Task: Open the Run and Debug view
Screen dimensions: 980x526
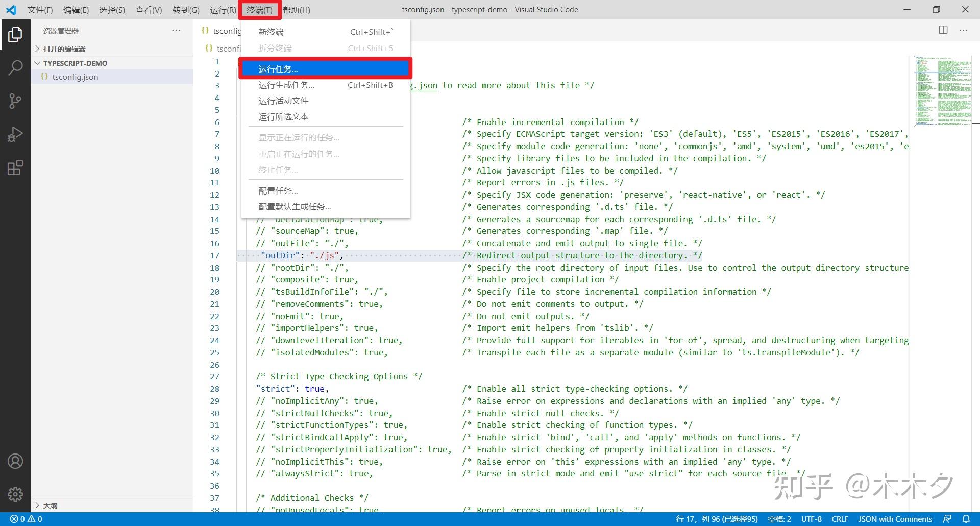Action: click(x=15, y=134)
